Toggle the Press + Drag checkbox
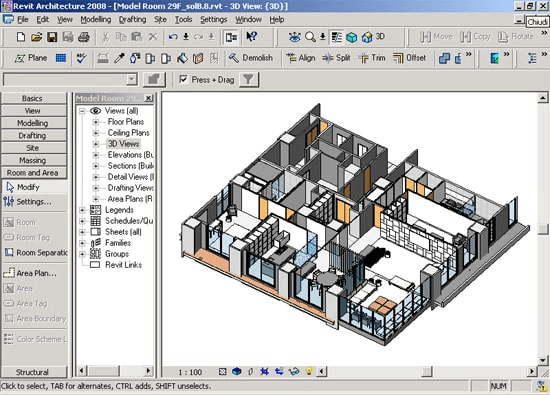 point(183,80)
